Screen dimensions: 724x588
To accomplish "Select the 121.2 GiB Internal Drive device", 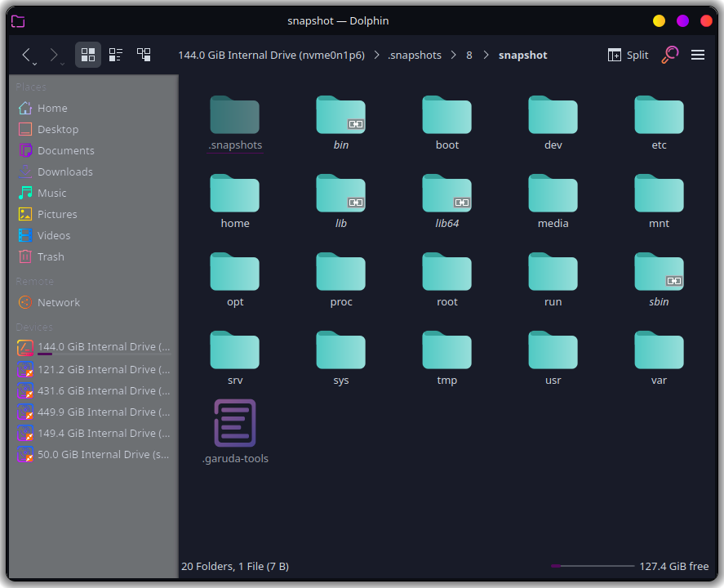I will tap(94, 369).
